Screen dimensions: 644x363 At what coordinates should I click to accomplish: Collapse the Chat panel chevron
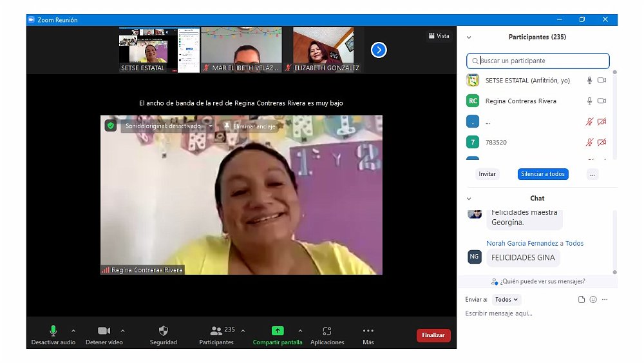[x=469, y=199]
